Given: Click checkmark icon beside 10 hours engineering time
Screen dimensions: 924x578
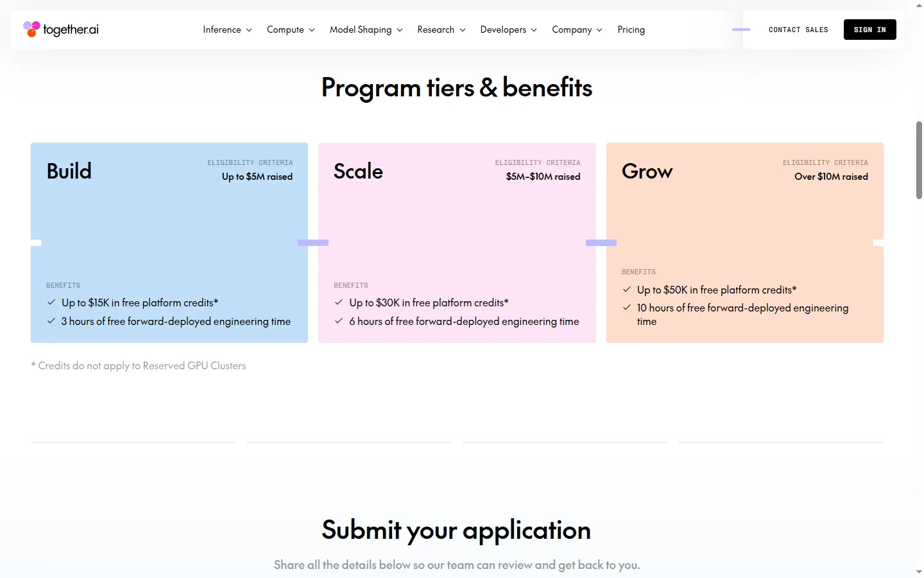Looking at the screenshot, I should tap(627, 308).
